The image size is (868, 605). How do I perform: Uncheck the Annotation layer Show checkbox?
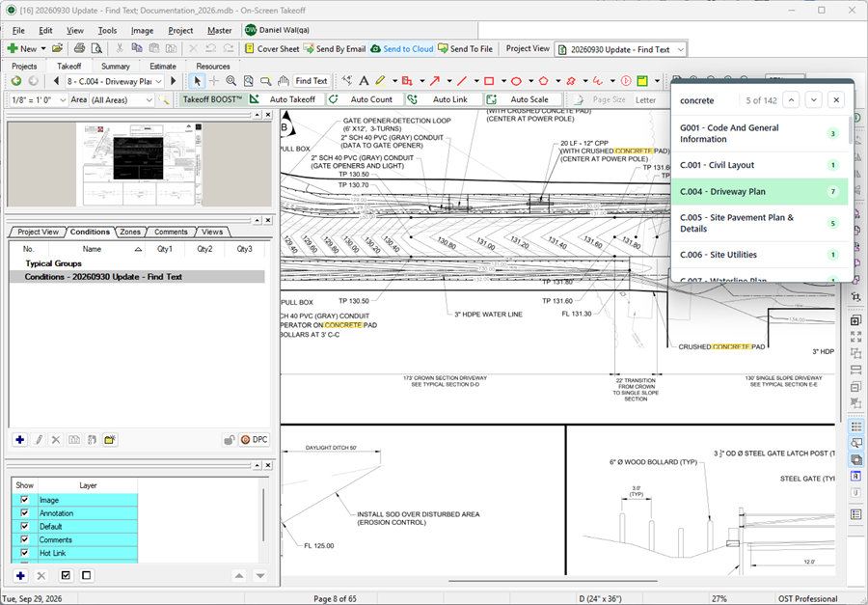24,513
